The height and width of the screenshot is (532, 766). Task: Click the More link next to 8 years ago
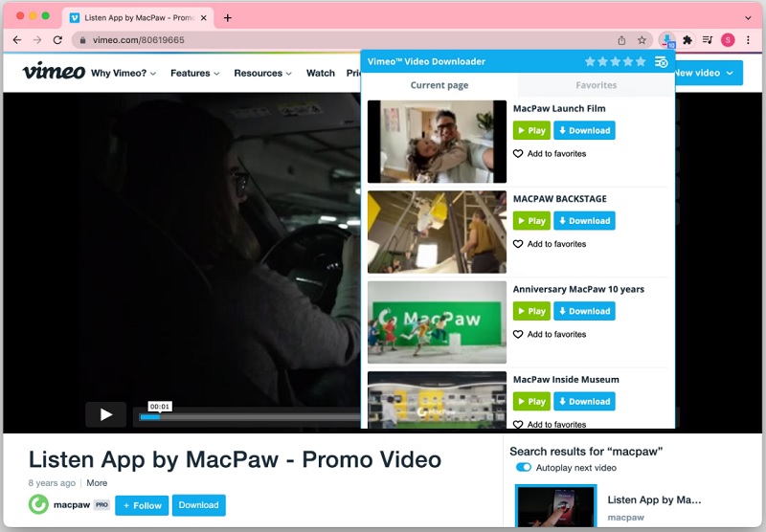97,482
